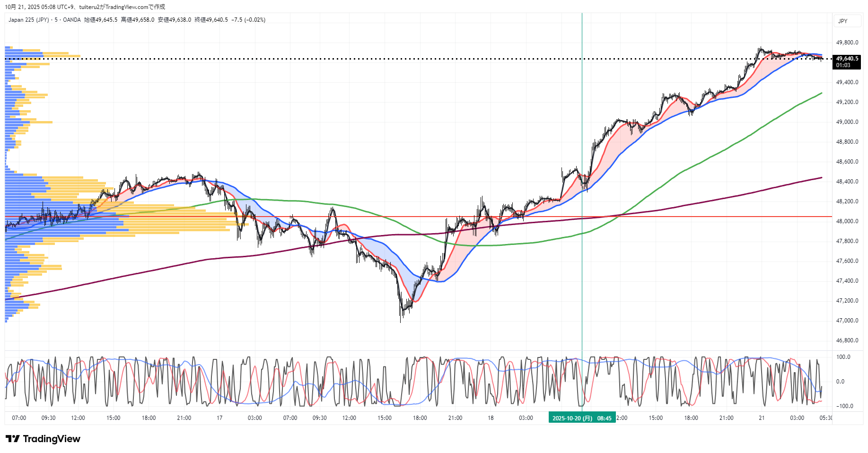This screenshot has width=868, height=453.
Task: Click the 100.0 oscillator scale label
Action: click(843, 357)
